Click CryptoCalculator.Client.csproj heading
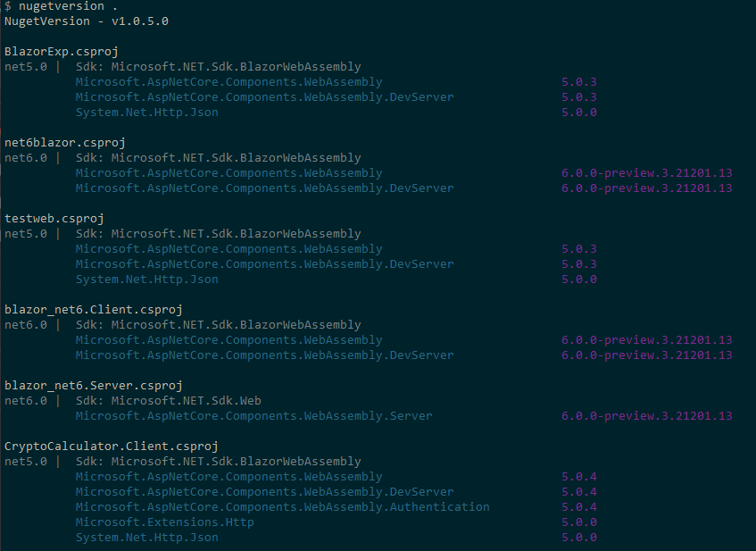The height and width of the screenshot is (551, 756). (112, 447)
